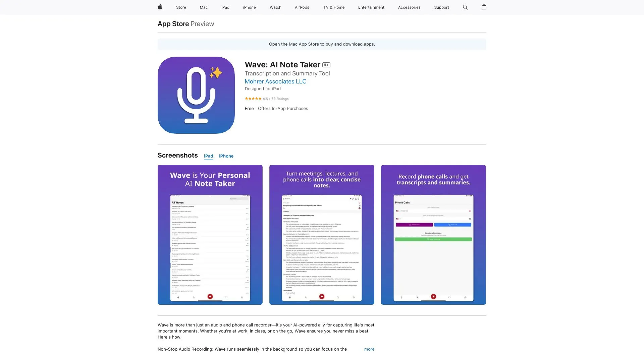Click the Support navigation menu item

441,7
